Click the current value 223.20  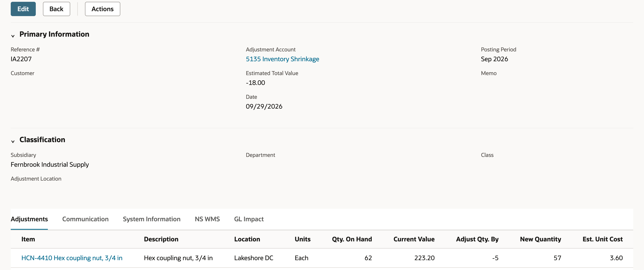[424, 258]
